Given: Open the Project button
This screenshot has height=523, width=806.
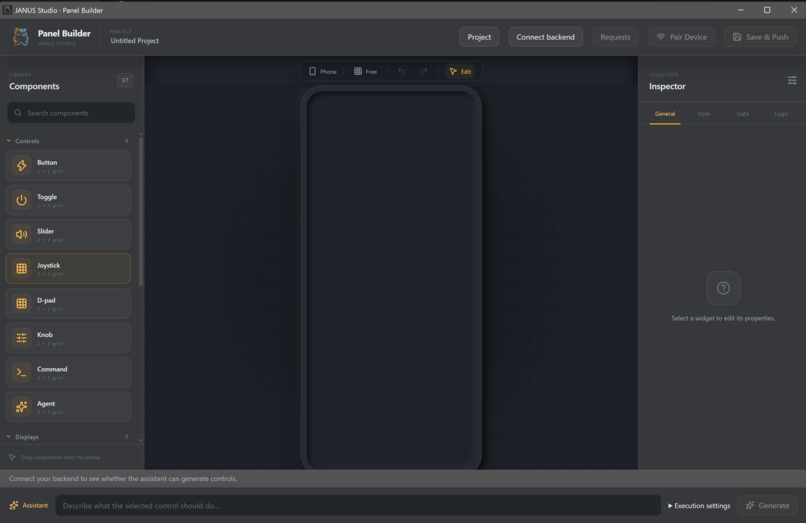Looking at the screenshot, I should click(479, 37).
